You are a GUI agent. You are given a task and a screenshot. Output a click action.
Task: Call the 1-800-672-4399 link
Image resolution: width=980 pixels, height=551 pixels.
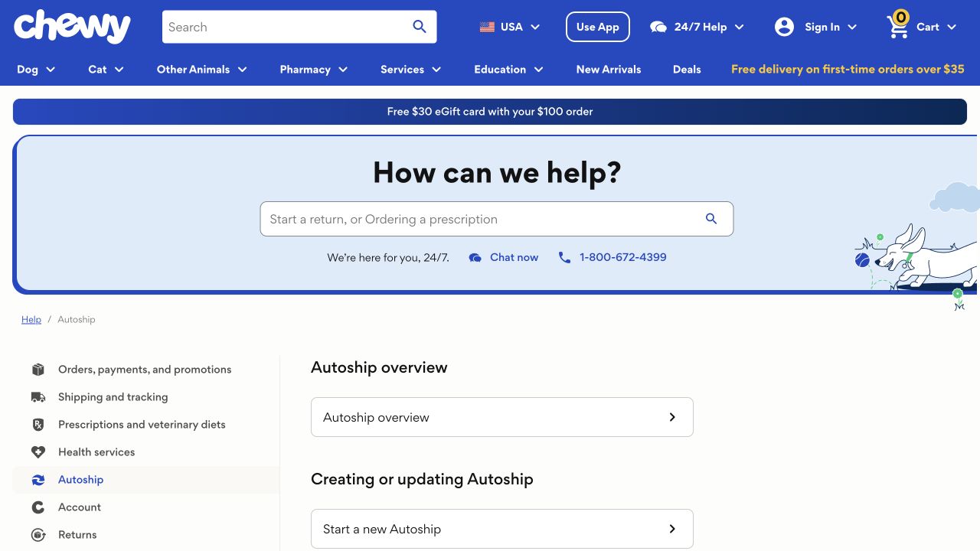pyautogui.click(x=623, y=258)
